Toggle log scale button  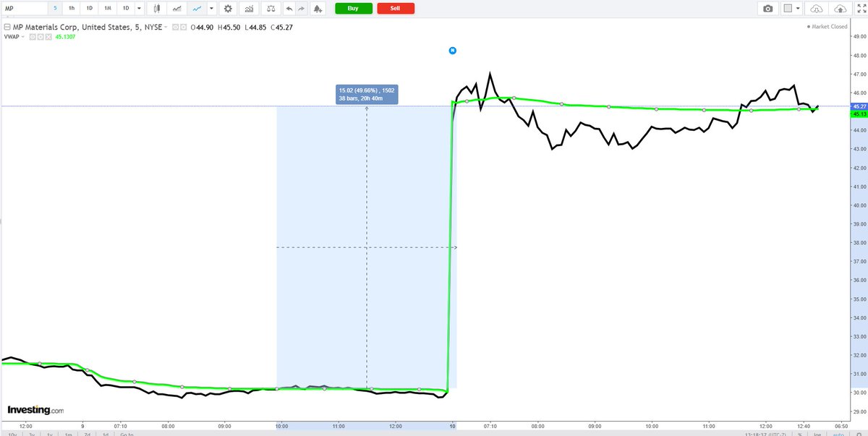817,434
